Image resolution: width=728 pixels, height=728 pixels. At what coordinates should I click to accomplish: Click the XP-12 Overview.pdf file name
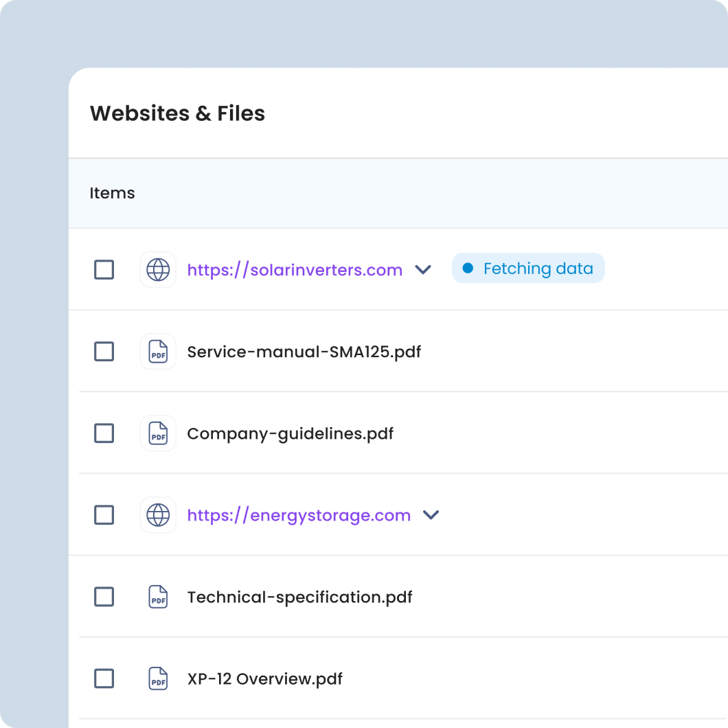point(264,679)
